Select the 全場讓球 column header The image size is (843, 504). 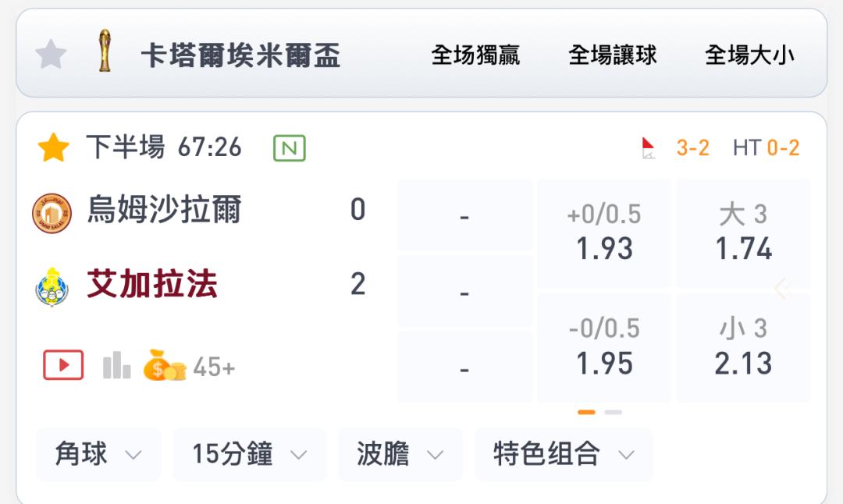click(x=613, y=55)
